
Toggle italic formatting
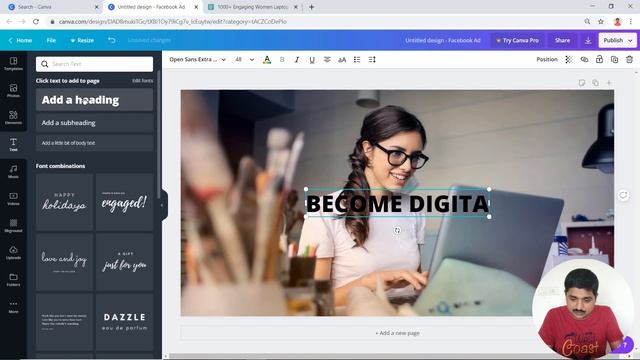coord(297,60)
